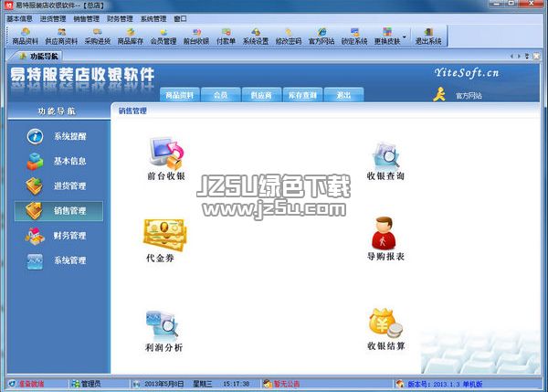Click 锁定系统 toolbar icon
This screenshot has width=548, height=392.
pyautogui.click(x=354, y=37)
